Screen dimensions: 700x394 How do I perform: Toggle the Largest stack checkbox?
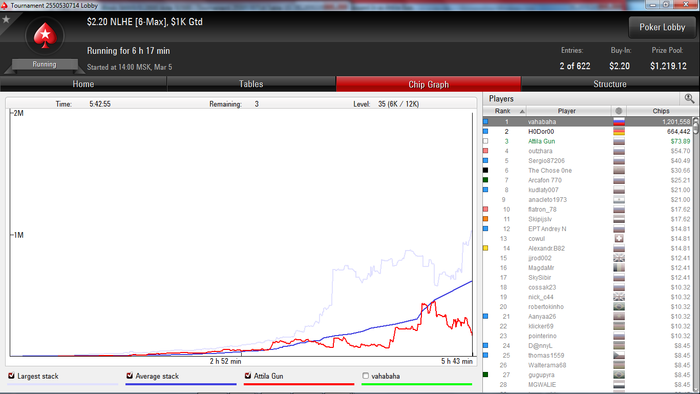click(x=12, y=376)
